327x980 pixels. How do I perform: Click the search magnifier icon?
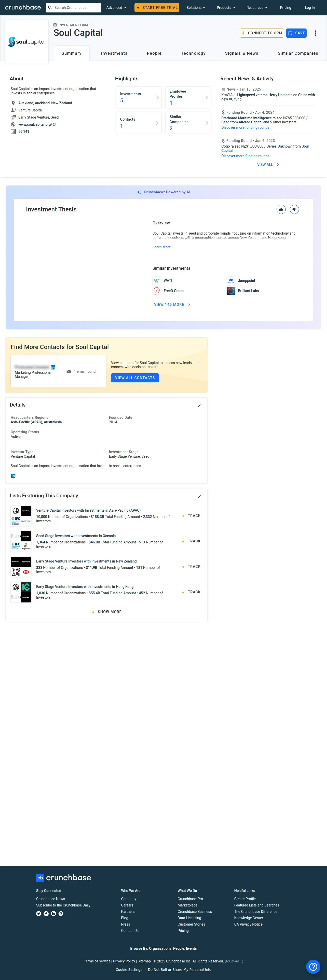pyautogui.click(x=50, y=8)
